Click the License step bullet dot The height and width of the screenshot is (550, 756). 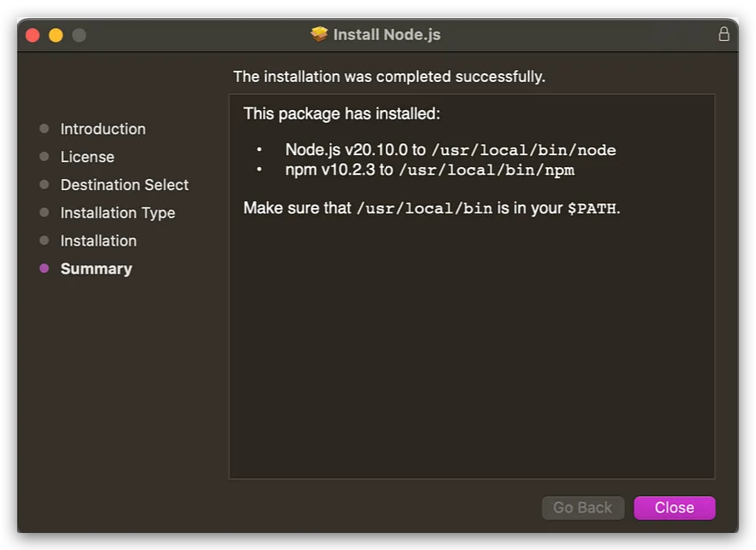coord(44,157)
